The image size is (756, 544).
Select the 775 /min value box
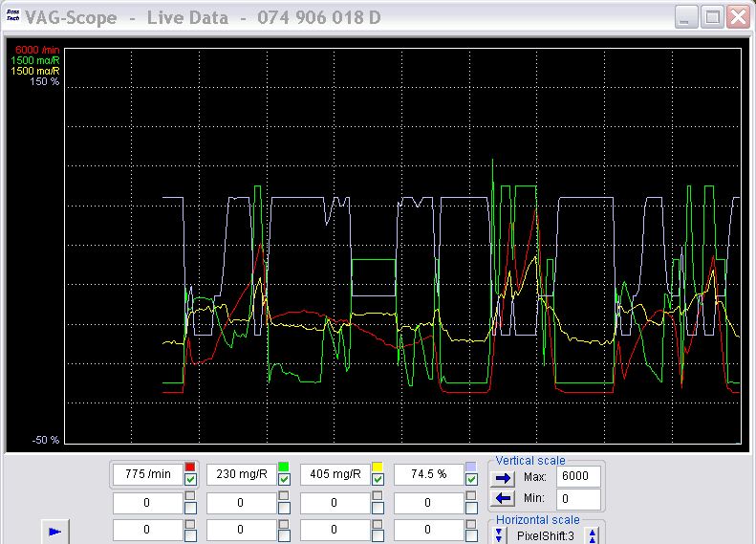coord(147,474)
